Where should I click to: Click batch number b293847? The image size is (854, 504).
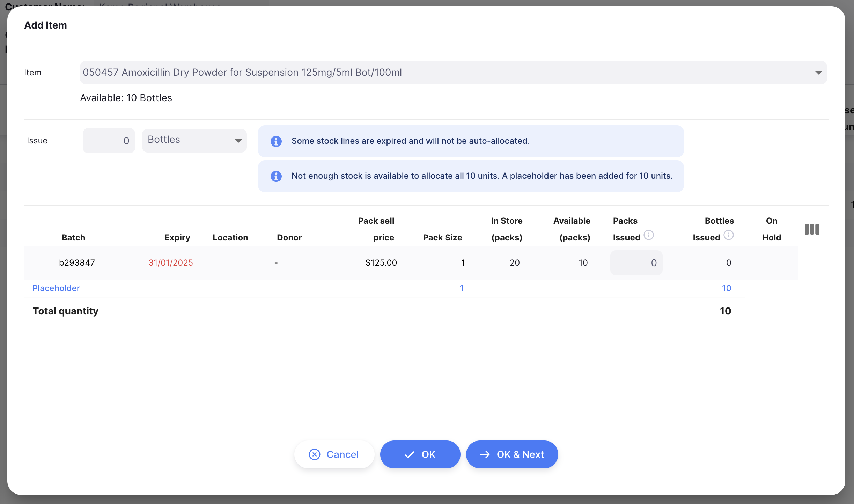pyautogui.click(x=77, y=262)
